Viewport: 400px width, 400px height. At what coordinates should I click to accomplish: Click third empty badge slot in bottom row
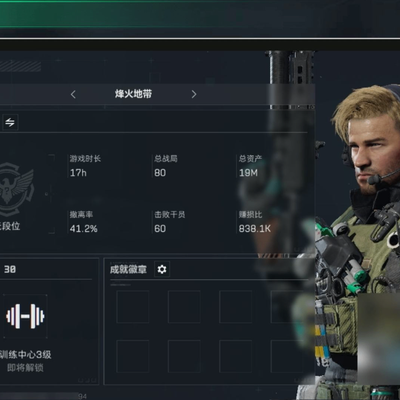click(235, 356)
